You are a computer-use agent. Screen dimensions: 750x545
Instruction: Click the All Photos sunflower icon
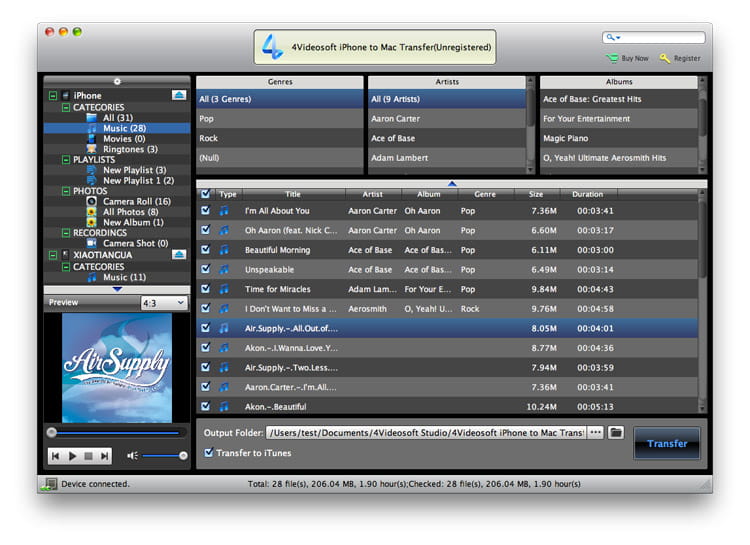(91, 212)
